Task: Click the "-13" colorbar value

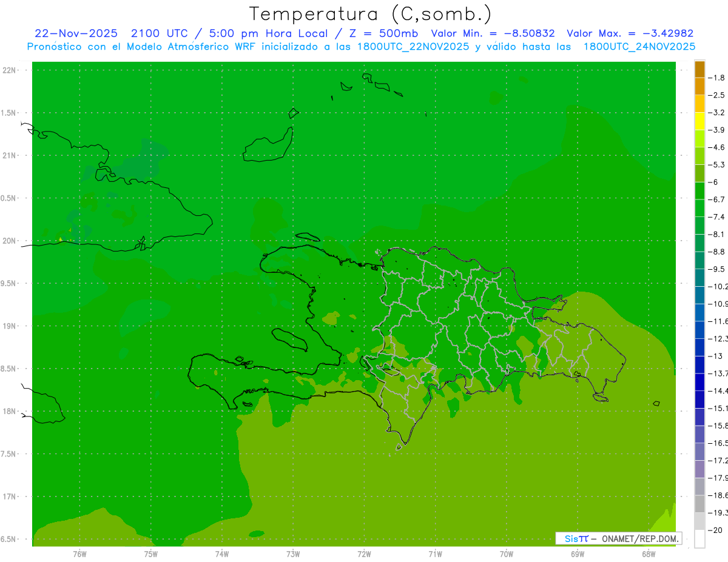Action: [x=715, y=356]
